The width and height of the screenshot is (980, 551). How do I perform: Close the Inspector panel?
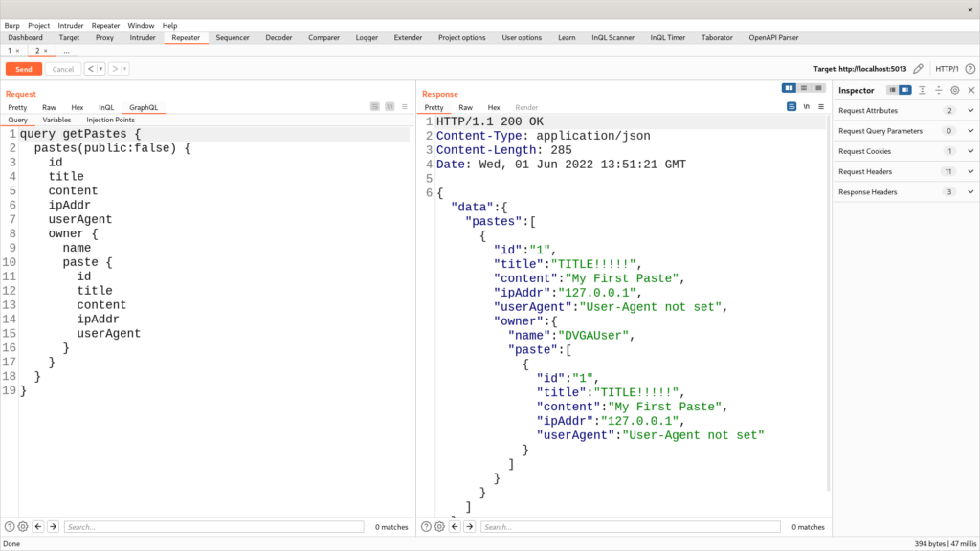click(970, 90)
